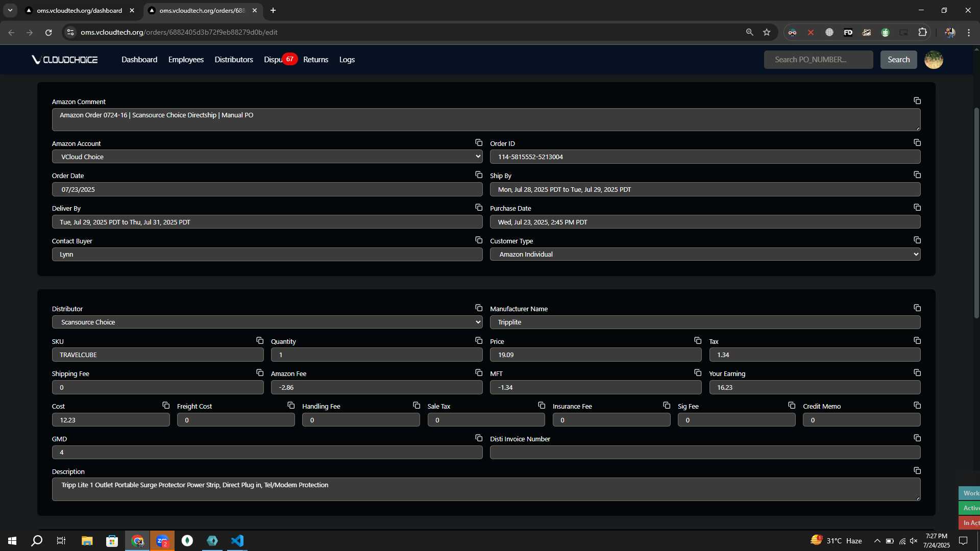The width and height of the screenshot is (980, 551).
Task: Copy the Freight Cost value
Action: click(x=291, y=406)
